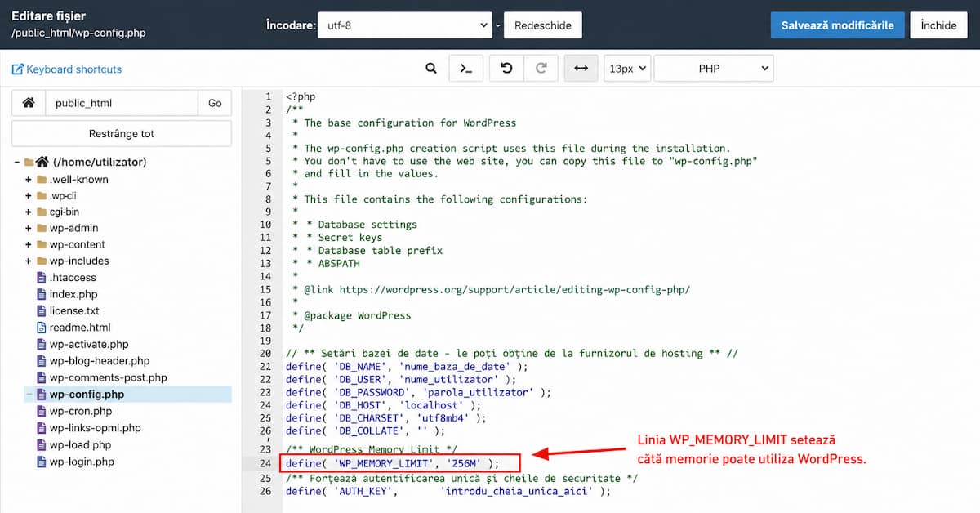
Task: Select the index.php file name
Action: pyautogui.click(x=73, y=294)
